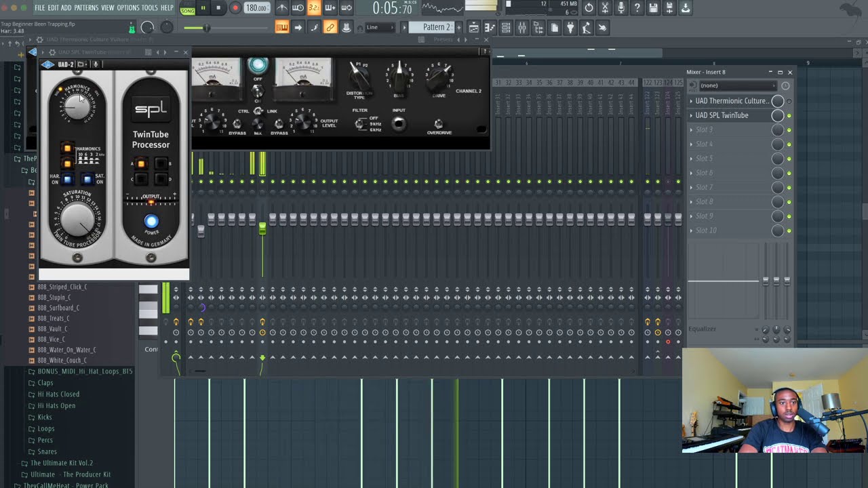Toggle the TwinTube Power button
The width and height of the screenshot is (868, 488).
tap(151, 221)
